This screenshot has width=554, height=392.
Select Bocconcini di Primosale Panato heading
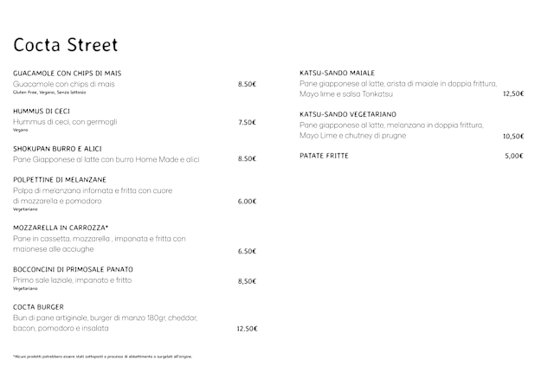tap(73, 269)
